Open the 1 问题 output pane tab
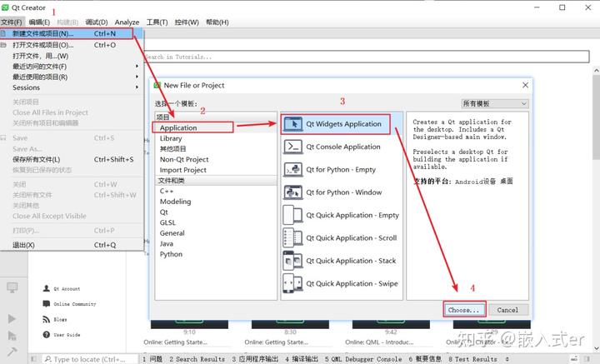The width and height of the screenshot is (600, 364). click(152, 359)
